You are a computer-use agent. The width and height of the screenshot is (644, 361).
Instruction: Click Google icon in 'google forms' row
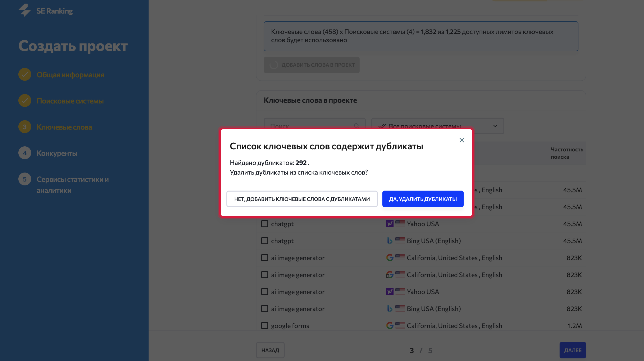pyautogui.click(x=390, y=326)
